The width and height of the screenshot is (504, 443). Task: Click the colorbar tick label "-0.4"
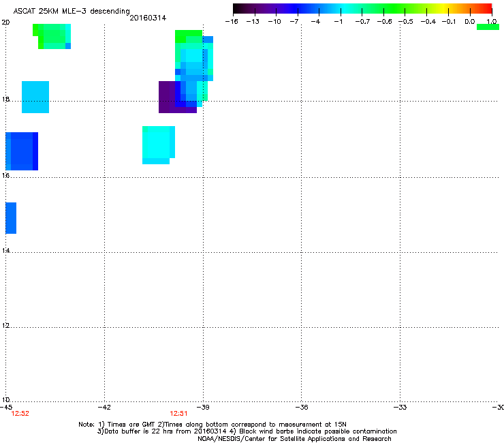coord(428,22)
